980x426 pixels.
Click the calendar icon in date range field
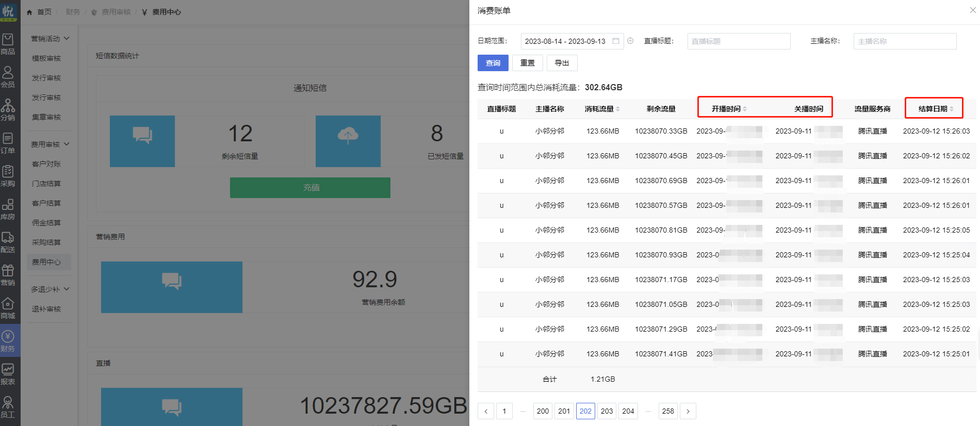[x=615, y=41]
